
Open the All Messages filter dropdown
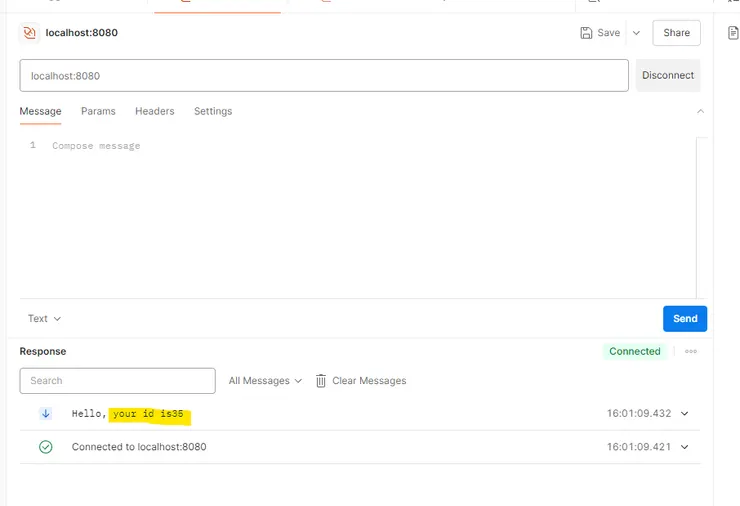point(265,380)
